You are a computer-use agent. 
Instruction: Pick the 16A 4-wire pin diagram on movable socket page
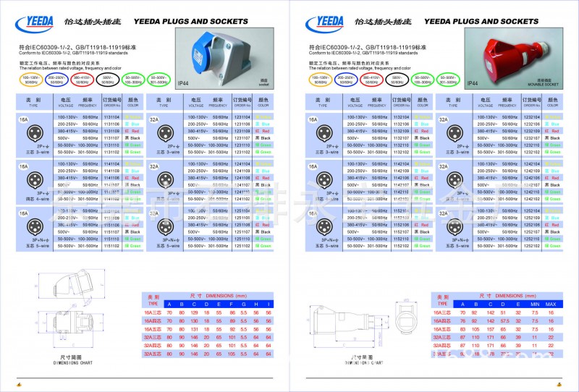click(324, 180)
